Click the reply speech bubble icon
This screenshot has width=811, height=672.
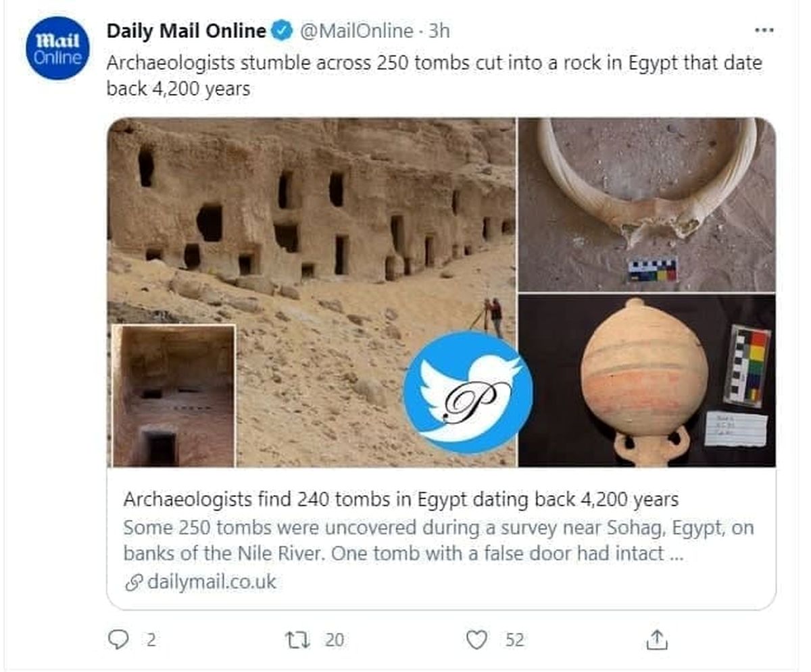click(118, 639)
